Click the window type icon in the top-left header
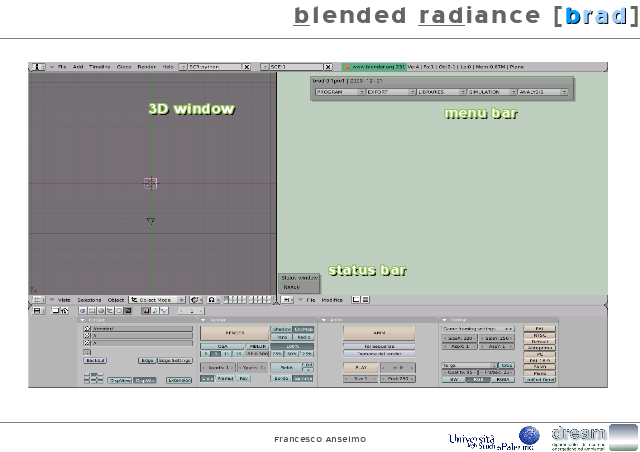The height and width of the screenshot is (452, 640). [x=36, y=67]
